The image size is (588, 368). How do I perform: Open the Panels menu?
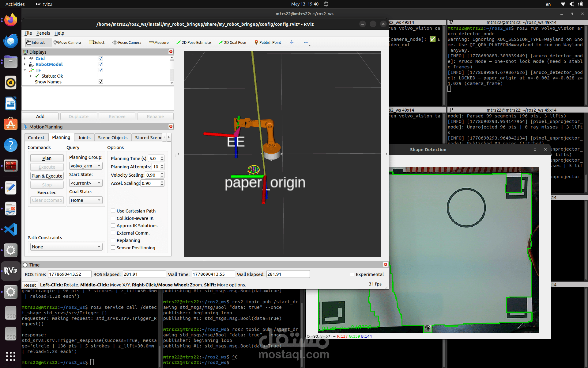43,33
